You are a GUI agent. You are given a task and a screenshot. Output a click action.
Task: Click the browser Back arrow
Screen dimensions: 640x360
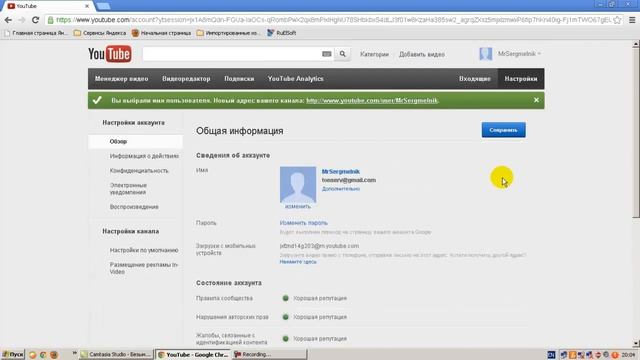(8, 20)
